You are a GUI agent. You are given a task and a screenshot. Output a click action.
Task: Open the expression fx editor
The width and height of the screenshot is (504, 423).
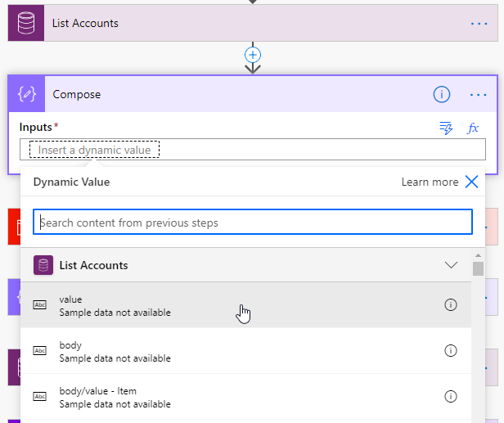pos(473,128)
